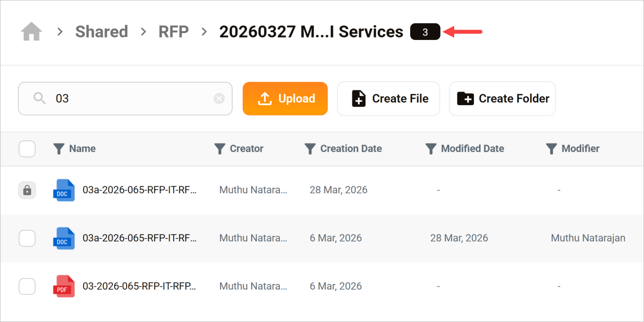Click the item count badge showing 3
The height and width of the screenshot is (322, 644).
pos(425,32)
